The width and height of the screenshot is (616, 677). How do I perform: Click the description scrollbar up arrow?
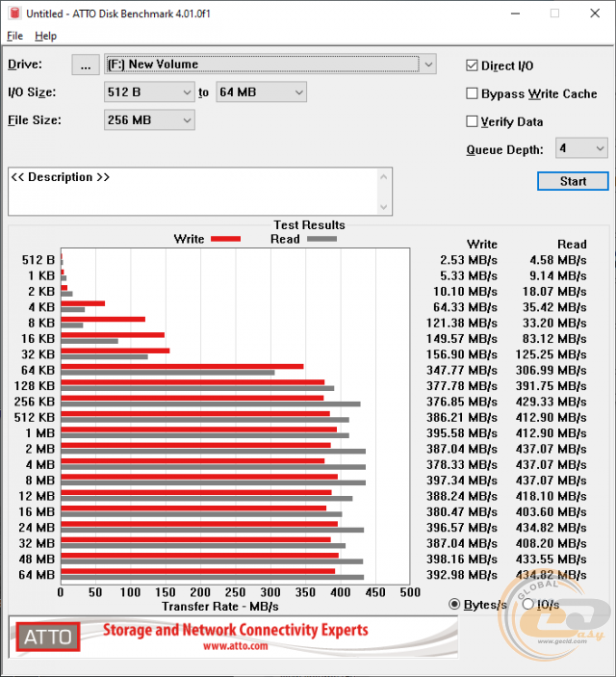384,176
